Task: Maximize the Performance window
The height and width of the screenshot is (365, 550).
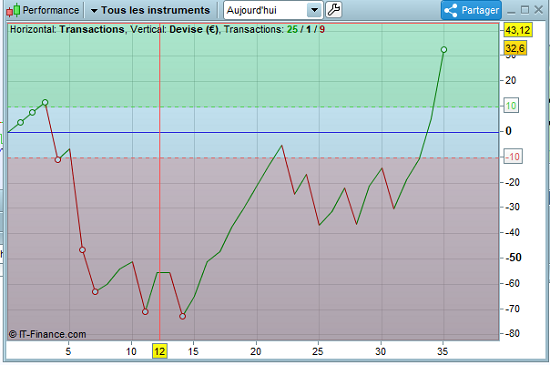Action: 525,10
